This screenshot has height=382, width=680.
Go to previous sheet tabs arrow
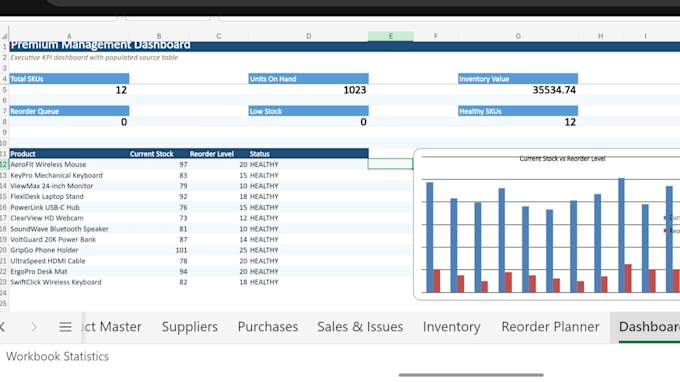pyautogui.click(x=3, y=327)
